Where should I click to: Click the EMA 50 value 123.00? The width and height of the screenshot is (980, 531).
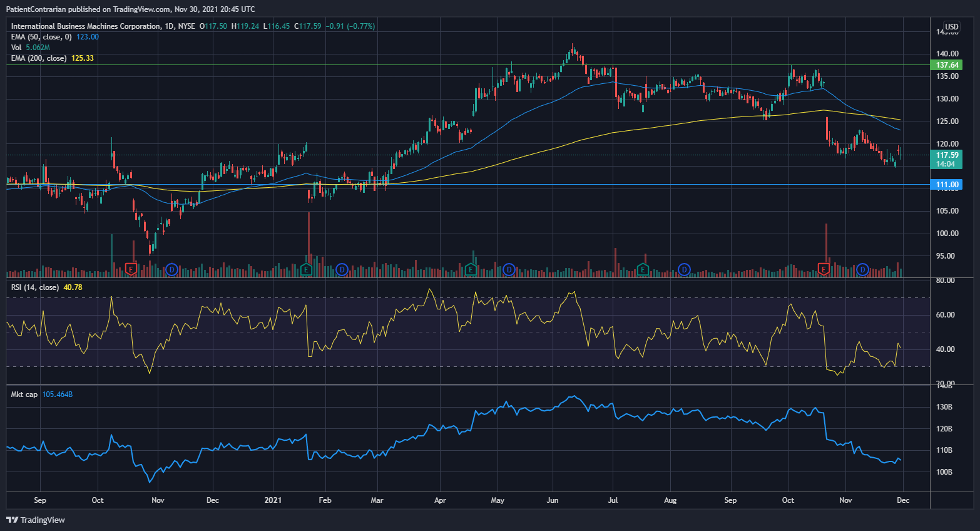click(x=88, y=37)
